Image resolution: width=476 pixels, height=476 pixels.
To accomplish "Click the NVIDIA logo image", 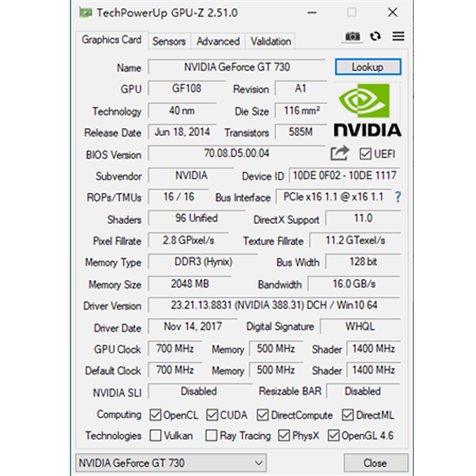I will [367, 110].
